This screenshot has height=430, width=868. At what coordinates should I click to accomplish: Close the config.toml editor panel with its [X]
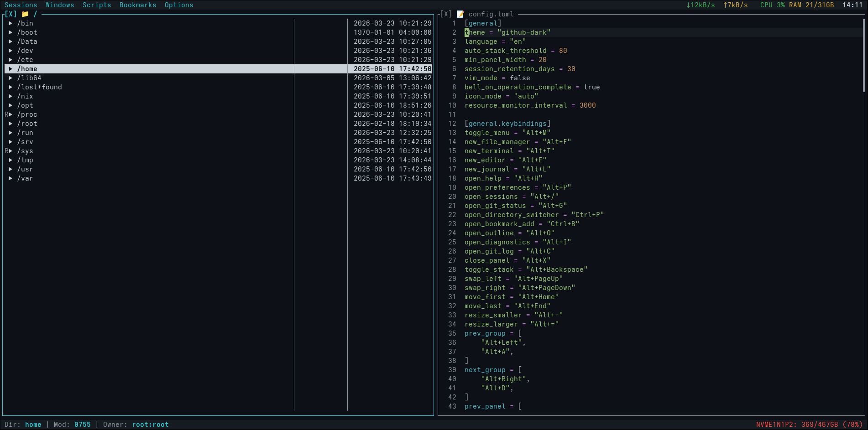pyautogui.click(x=446, y=14)
